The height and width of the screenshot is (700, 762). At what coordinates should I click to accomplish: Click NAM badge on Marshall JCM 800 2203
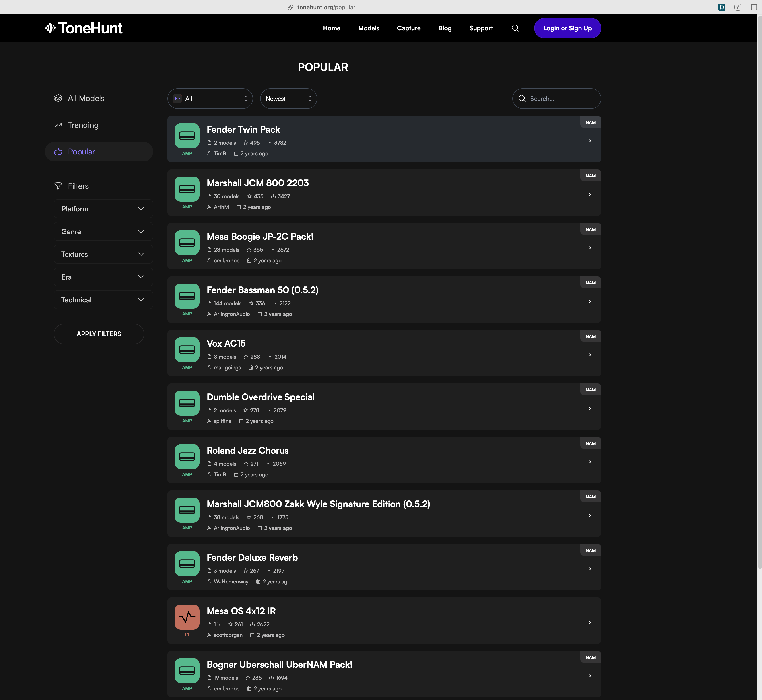590,176
